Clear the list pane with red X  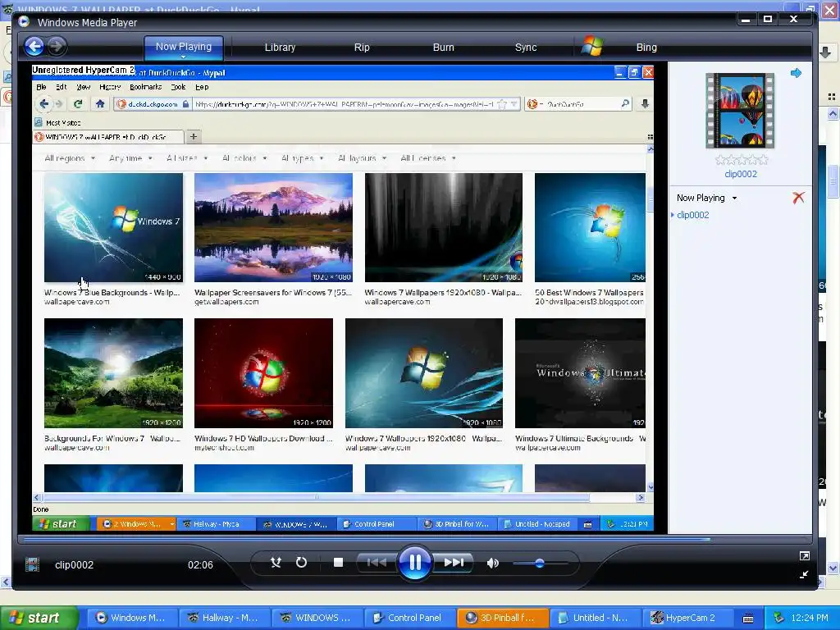pos(798,198)
